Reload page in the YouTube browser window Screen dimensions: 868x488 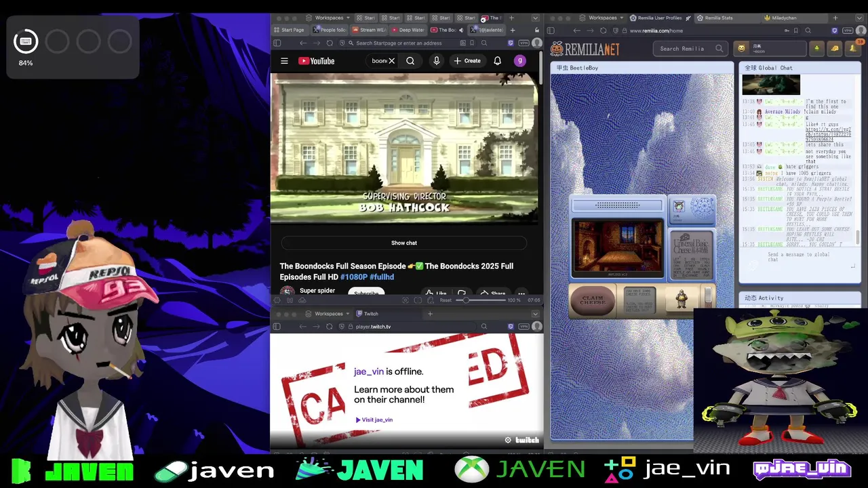pos(330,43)
